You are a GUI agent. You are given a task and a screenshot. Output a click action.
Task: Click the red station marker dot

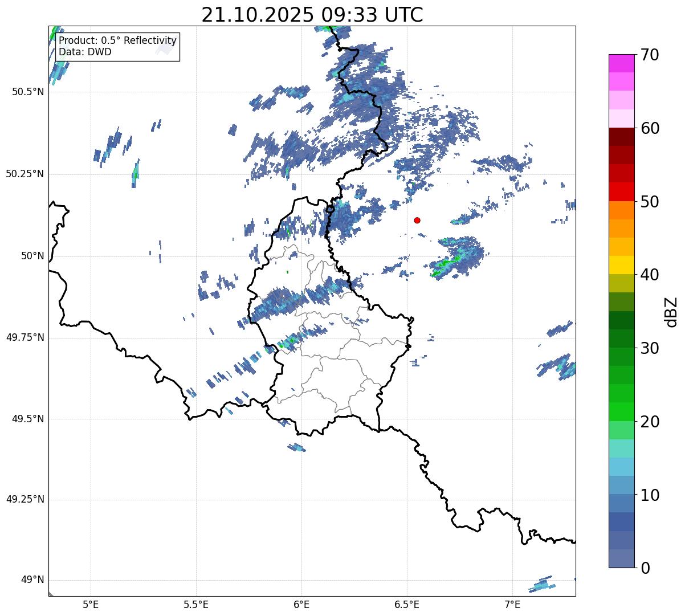pyautogui.click(x=417, y=220)
